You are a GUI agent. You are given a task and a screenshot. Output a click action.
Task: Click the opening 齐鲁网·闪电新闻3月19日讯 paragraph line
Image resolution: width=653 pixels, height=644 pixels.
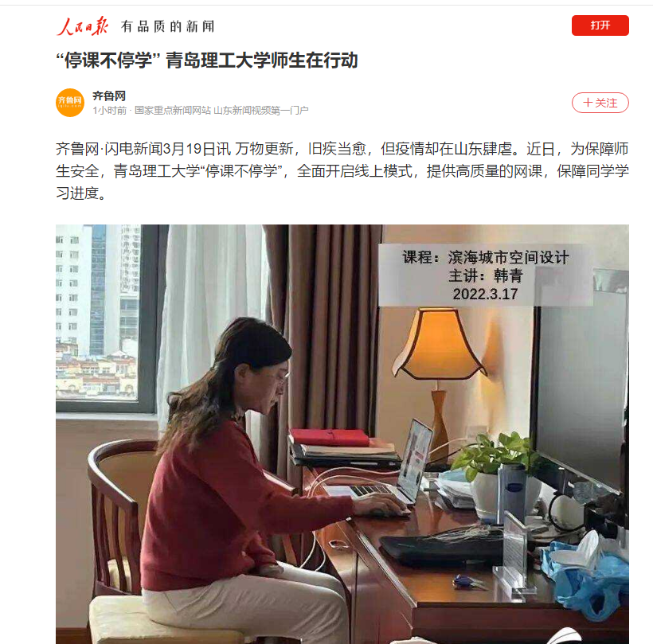tap(342, 149)
